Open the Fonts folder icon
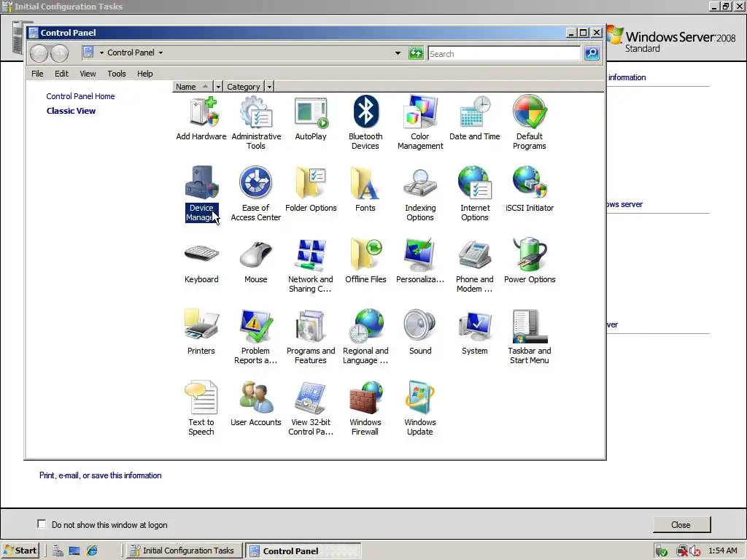 pyautogui.click(x=365, y=190)
